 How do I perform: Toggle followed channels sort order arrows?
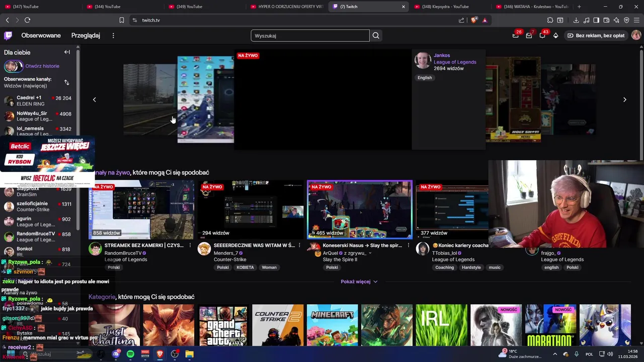pos(67,82)
